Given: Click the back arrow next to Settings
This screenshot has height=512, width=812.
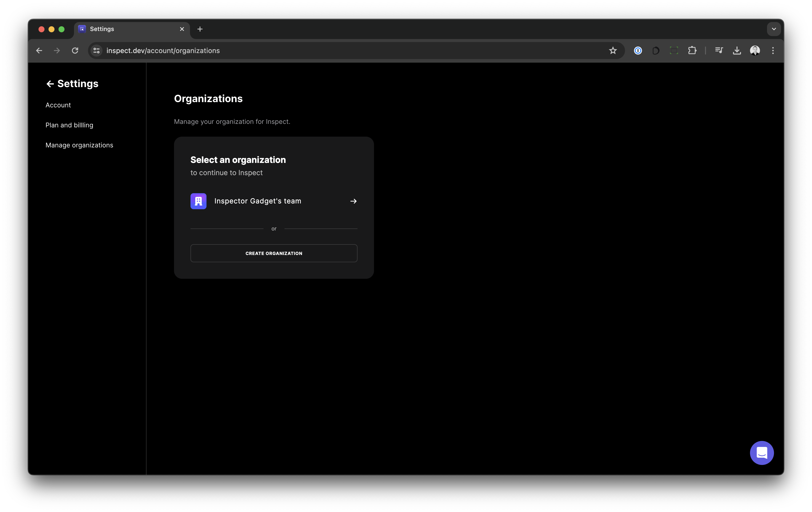Looking at the screenshot, I should point(50,84).
